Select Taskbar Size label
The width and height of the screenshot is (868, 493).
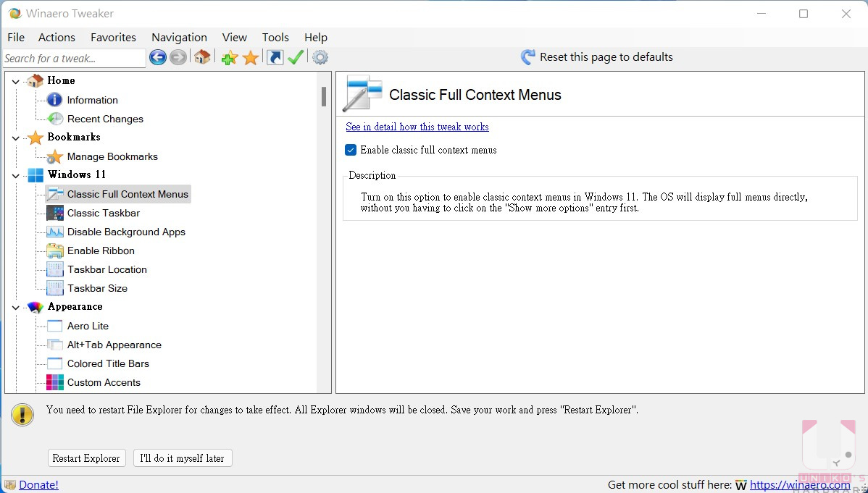tap(97, 288)
